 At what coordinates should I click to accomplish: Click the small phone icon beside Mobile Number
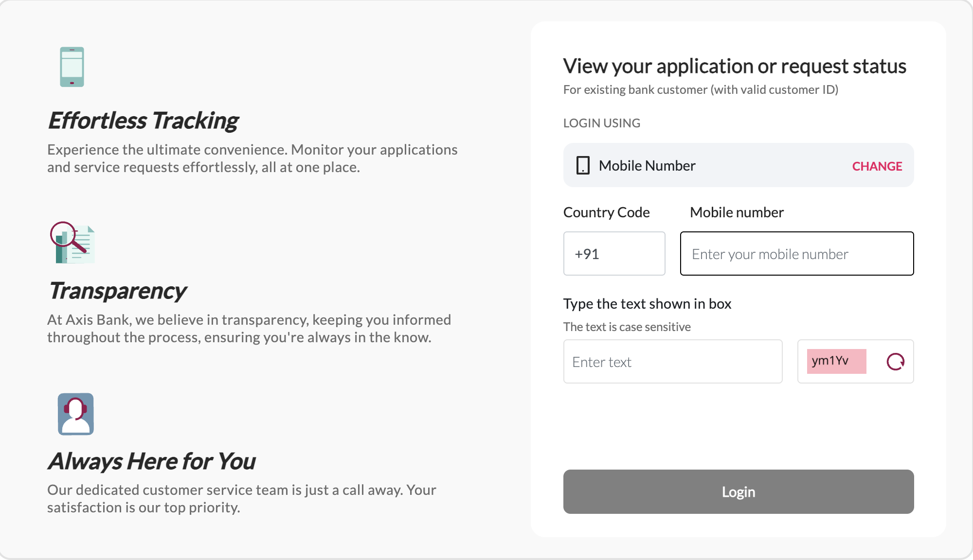coord(583,165)
